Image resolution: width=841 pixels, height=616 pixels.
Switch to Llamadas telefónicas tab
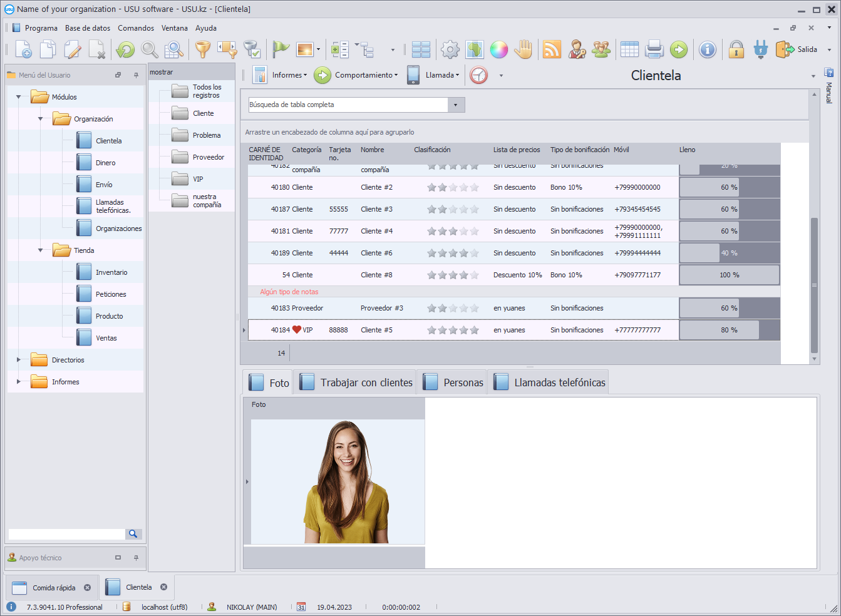tap(549, 382)
